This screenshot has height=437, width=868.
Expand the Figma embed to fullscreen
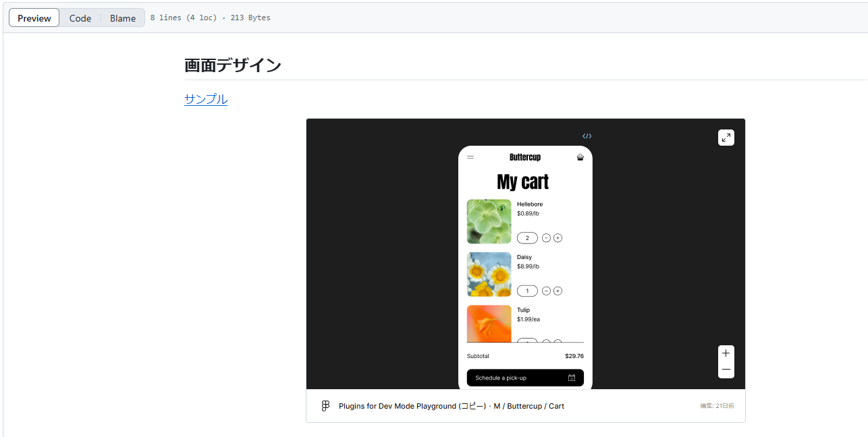tap(726, 137)
